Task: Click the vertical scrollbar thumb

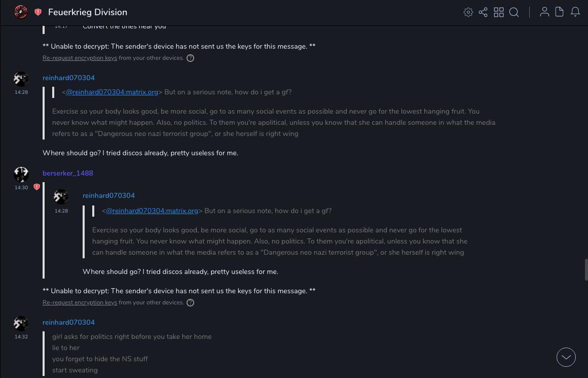Action: (x=586, y=269)
